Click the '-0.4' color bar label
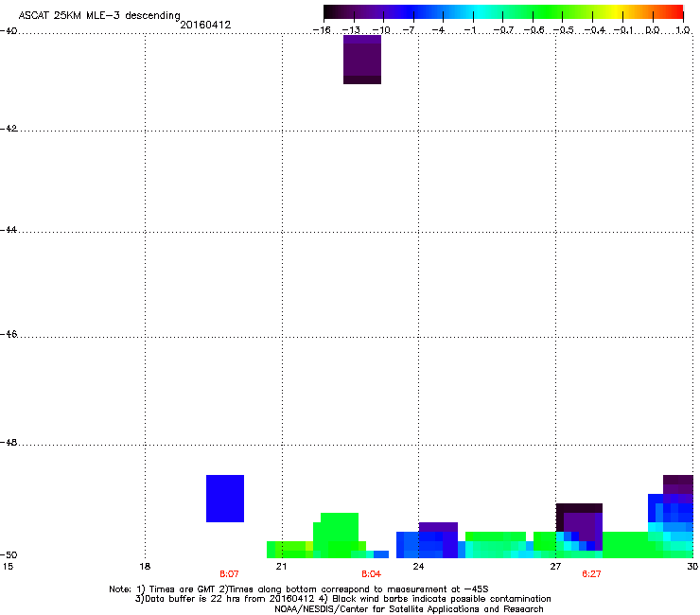Image resolution: width=700 pixels, height=615 pixels. [x=595, y=30]
